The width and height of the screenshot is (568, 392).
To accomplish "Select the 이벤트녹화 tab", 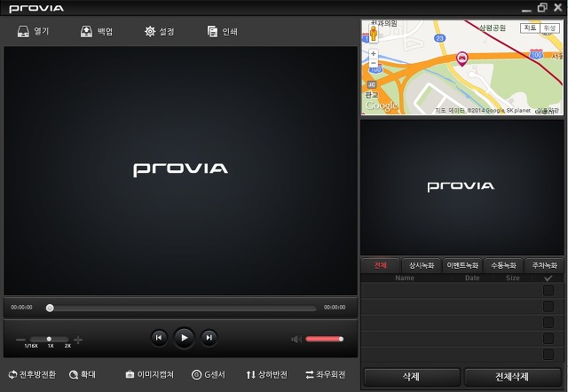I will click(x=462, y=266).
